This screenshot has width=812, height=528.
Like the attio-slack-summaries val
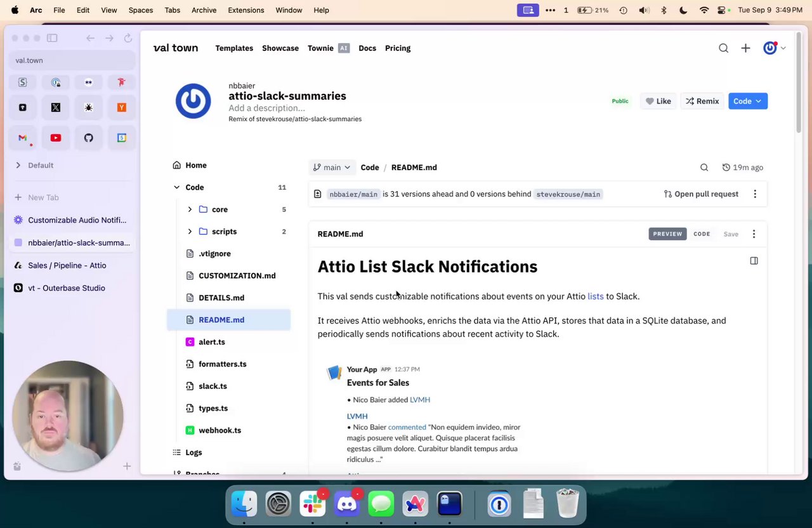click(x=658, y=102)
